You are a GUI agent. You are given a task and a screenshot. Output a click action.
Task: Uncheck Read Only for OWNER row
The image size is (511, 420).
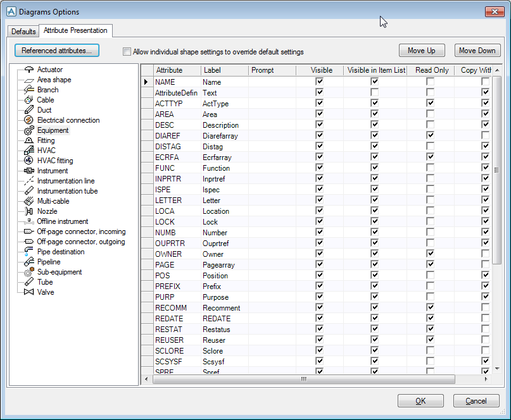tap(430, 253)
